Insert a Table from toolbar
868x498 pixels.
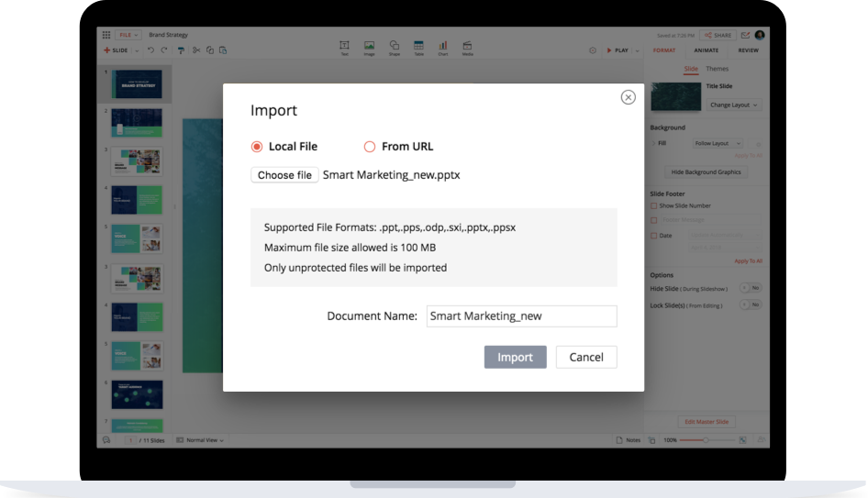click(418, 48)
